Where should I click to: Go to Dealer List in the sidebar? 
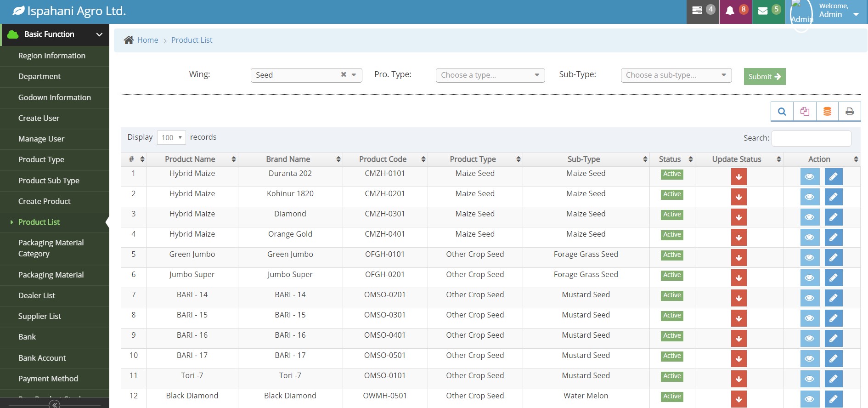[37, 295]
